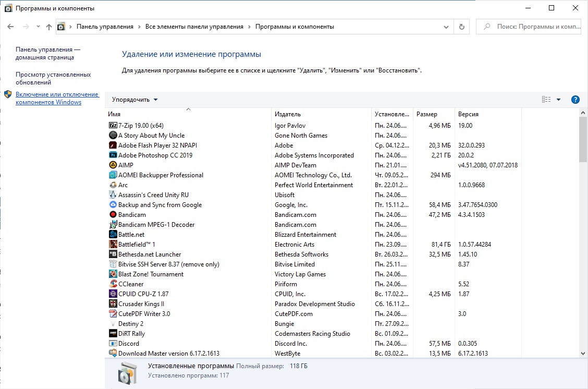
Task: Open the recent locations dropdown arrow
Action: [38, 27]
